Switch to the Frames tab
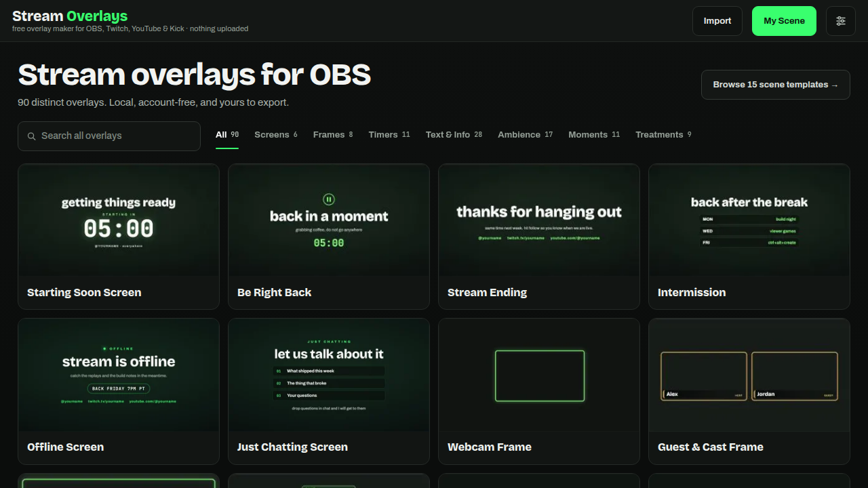This screenshot has height=488, width=868. [x=333, y=135]
